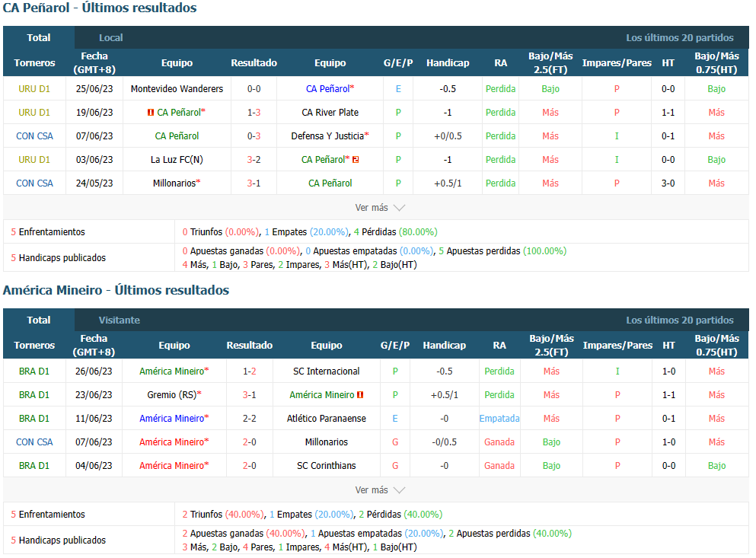Open 1-3 result of Peñarol vs River Plate
756x558 pixels.
click(254, 113)
